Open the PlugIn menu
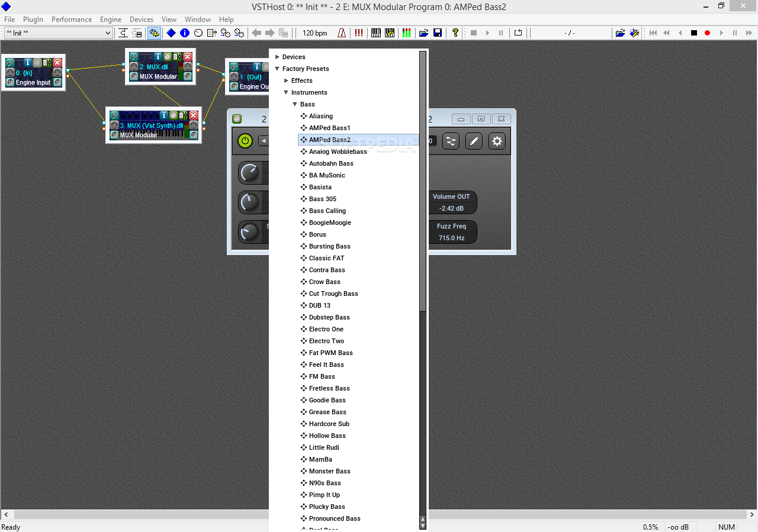Image resolution: width=758 pixels, height=532 pixels. [33, 20]
